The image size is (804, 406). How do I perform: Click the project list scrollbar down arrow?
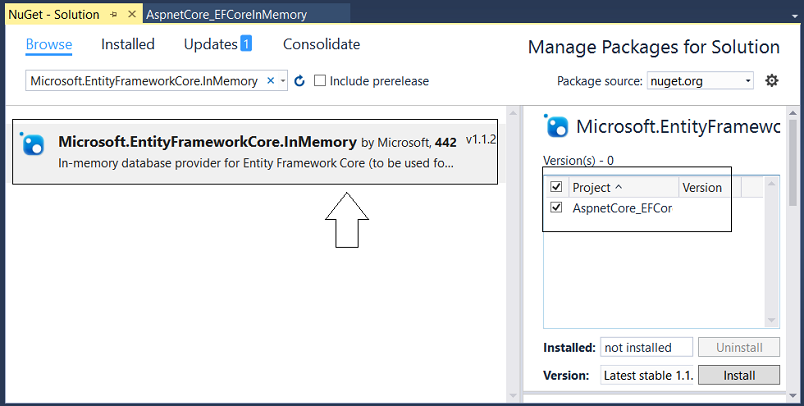[771, 321]
